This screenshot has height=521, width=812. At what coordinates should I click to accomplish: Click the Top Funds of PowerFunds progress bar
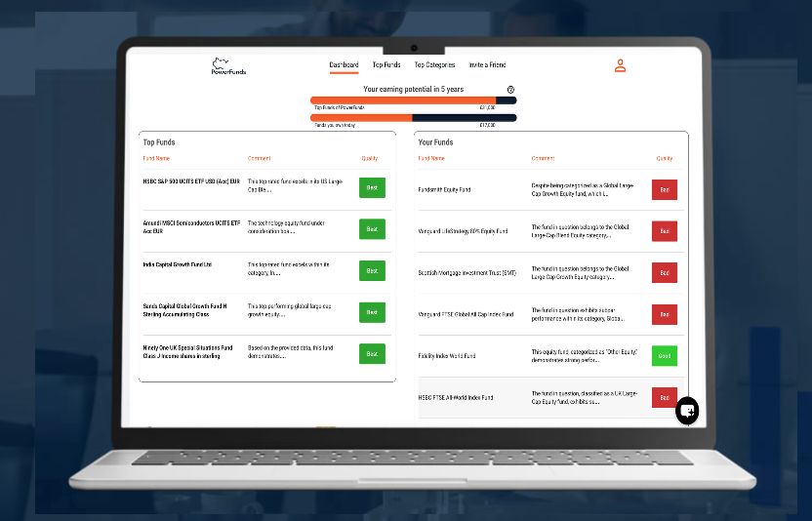[413, 100]
